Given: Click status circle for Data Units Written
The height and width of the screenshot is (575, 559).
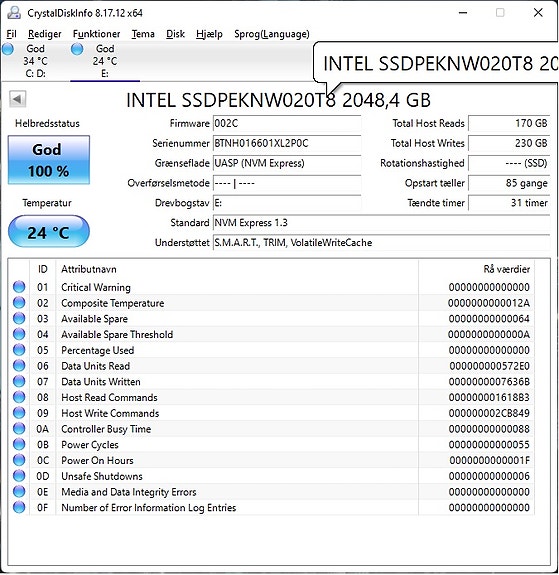Looking at the screenshot, I should pos(19,381).
